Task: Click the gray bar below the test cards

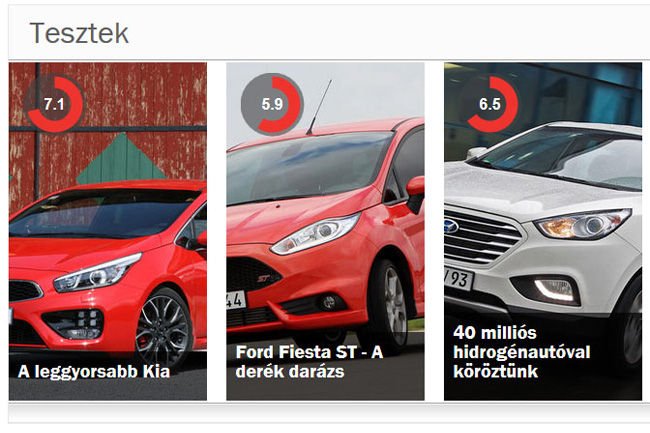Action: (329, 413)
